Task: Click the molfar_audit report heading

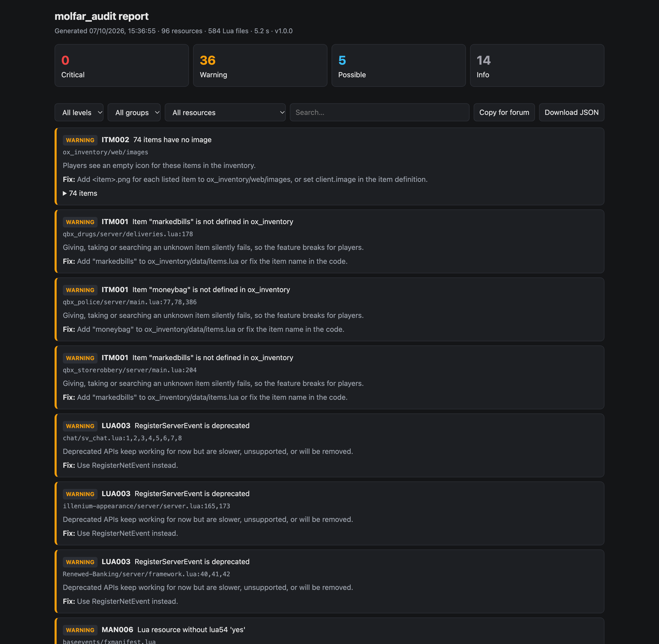Action: click(102, 16)
